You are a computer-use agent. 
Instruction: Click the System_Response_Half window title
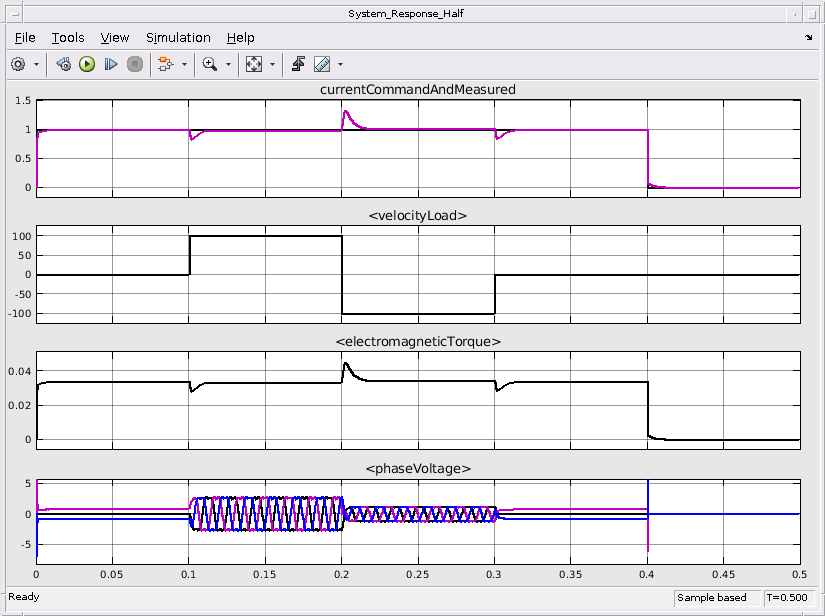coord(406,14)
